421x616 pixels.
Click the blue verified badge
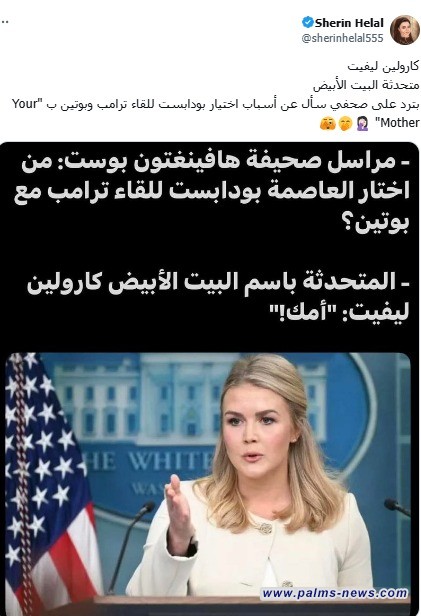[x=308, y=22]
